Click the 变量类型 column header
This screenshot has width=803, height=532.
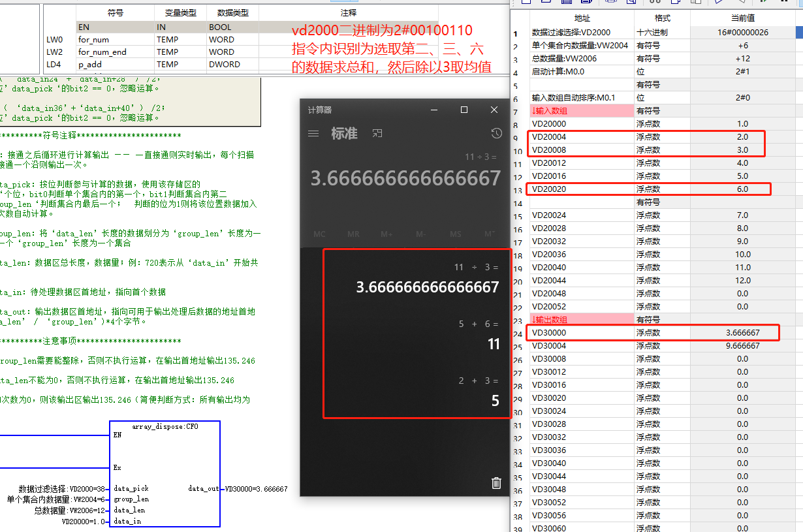pyautogui.click(x=180, y=12)
